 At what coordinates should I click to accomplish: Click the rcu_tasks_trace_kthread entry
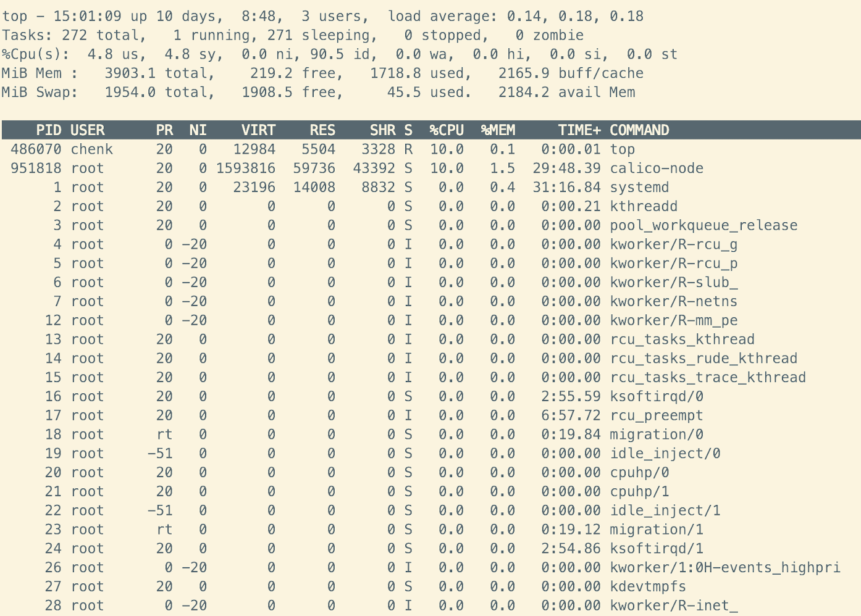(708, 378)
